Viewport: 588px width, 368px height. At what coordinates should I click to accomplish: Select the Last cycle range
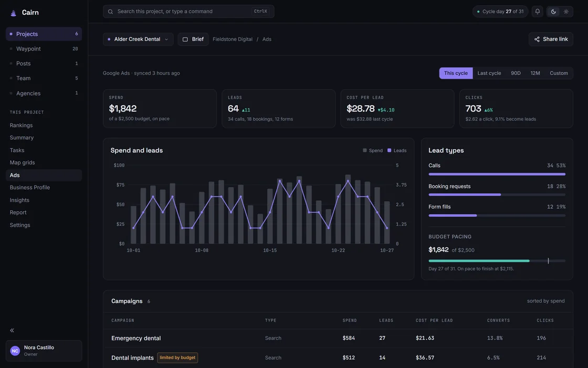tap(489, 73)
